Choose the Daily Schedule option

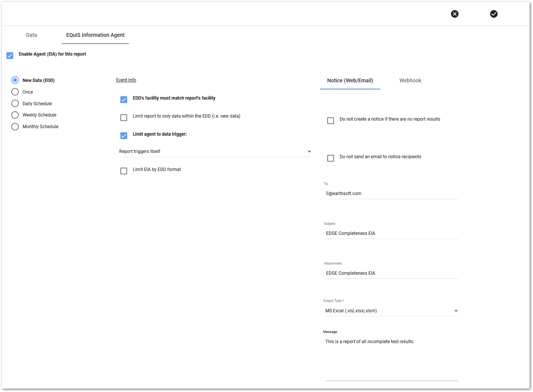tap(15, 103)
